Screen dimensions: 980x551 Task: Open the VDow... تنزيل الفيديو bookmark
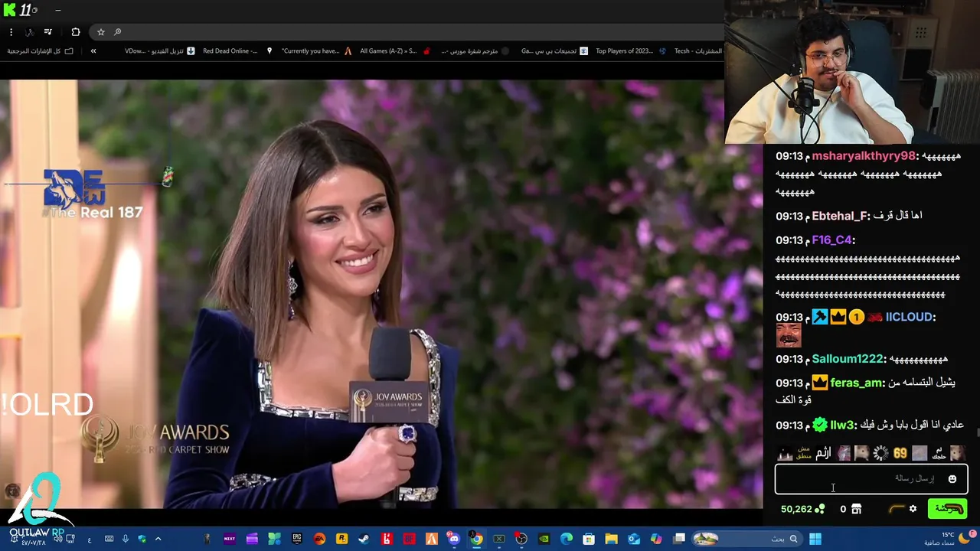tap(159, 51)
